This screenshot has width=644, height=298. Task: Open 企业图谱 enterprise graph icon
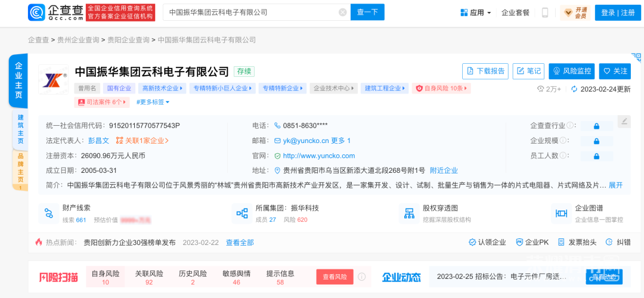(561, 213)
